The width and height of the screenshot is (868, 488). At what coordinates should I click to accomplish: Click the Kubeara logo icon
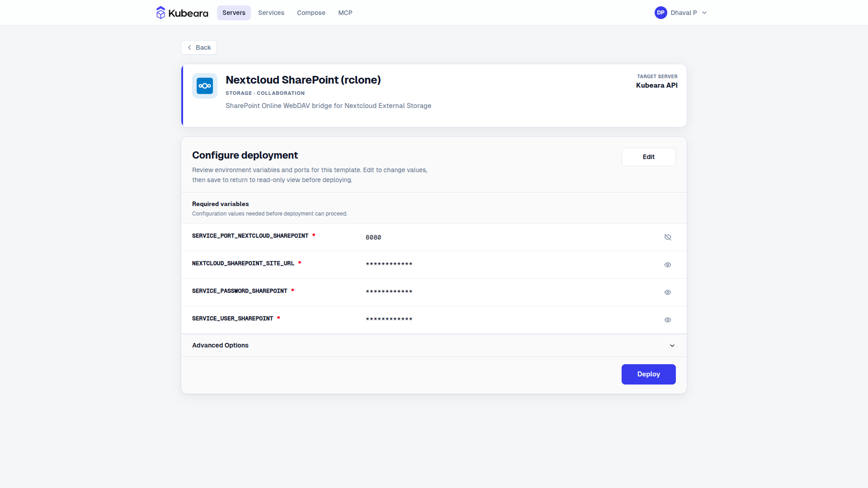(x=160, y=13)
